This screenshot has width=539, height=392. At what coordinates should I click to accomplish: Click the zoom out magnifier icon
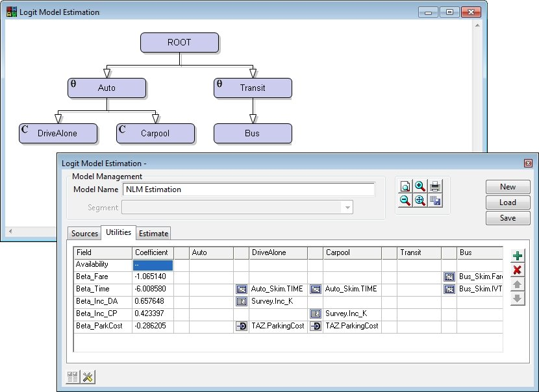[405, 201]
